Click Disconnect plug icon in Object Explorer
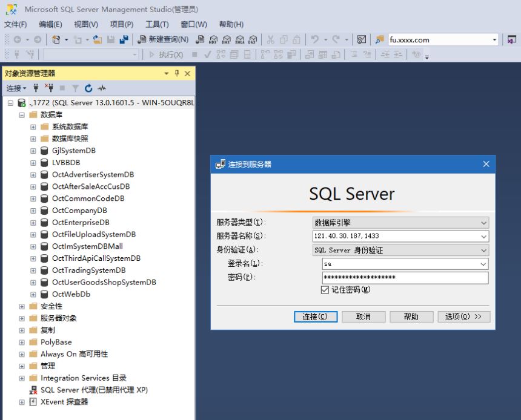 [49, 88]
